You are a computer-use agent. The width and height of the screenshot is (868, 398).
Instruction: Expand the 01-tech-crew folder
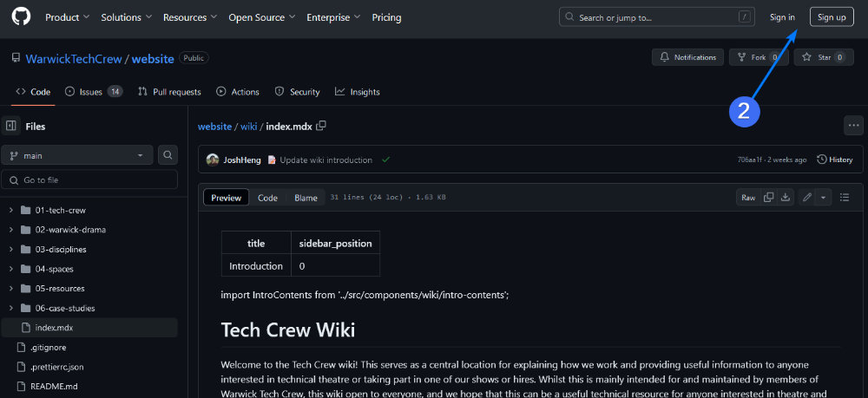10,210
